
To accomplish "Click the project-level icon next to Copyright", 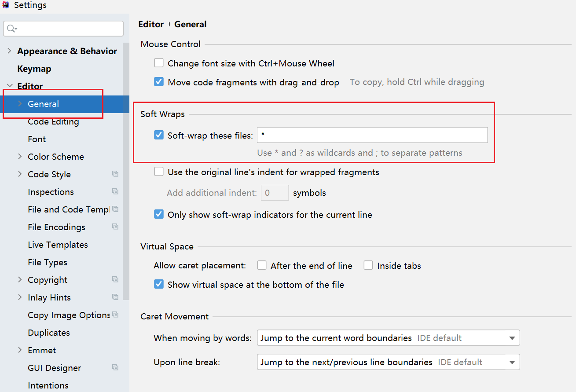I will 115,279.
